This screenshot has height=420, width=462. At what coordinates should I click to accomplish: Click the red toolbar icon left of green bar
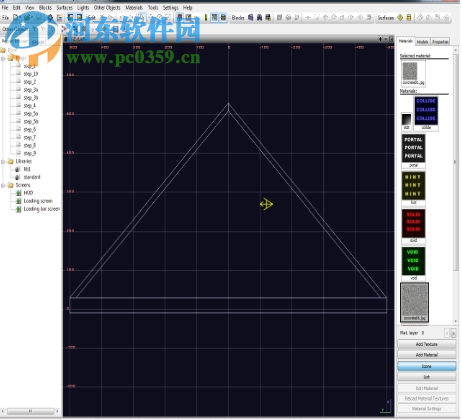[179, 17]
